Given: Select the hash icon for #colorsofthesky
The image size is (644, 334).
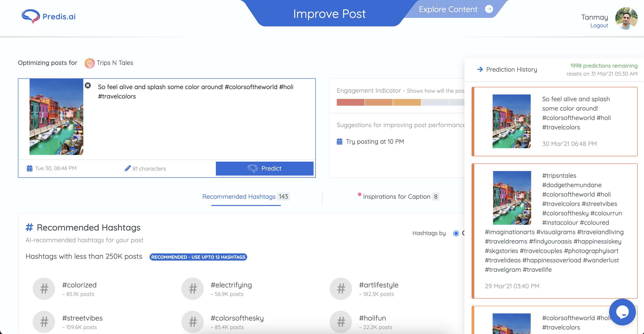Looking at the screenshot, I should pos(193,322).
